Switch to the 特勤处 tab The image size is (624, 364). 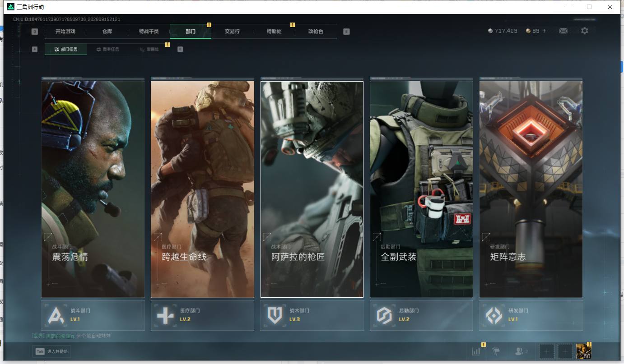click(x=274, y=32)
